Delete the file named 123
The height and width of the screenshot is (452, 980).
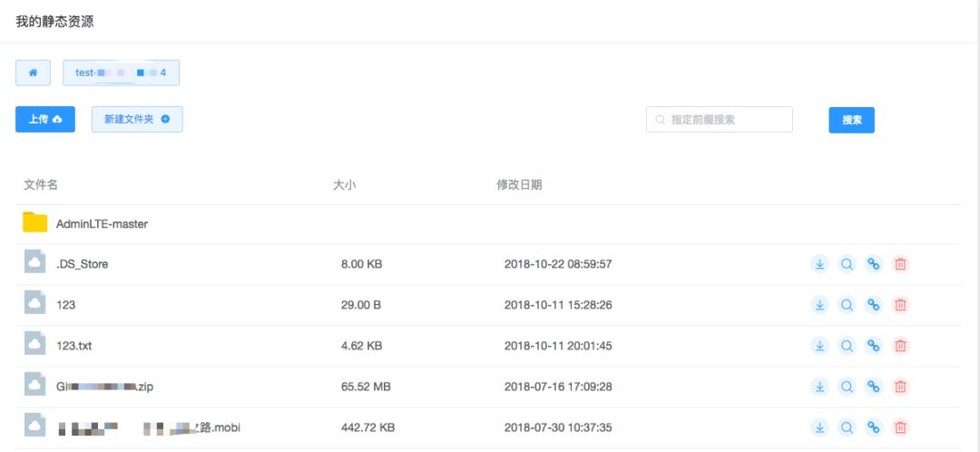(900, 305)
